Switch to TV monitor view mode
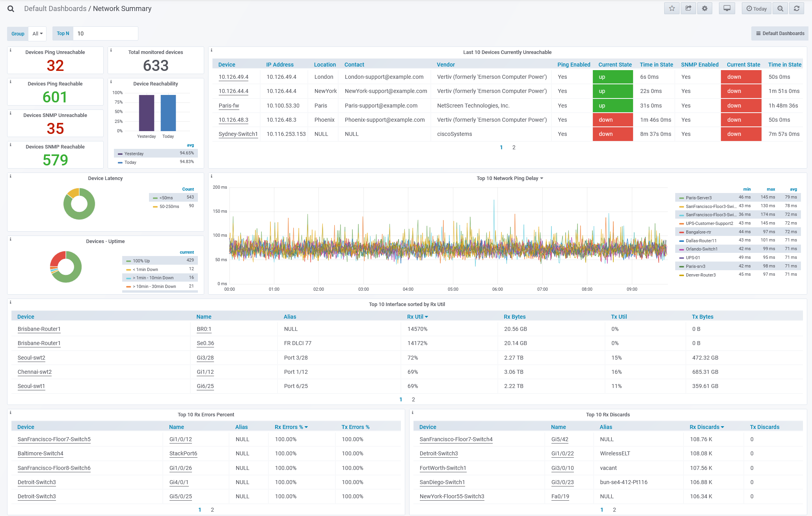This screenshot has height=516, width=812. pos(727,9)
